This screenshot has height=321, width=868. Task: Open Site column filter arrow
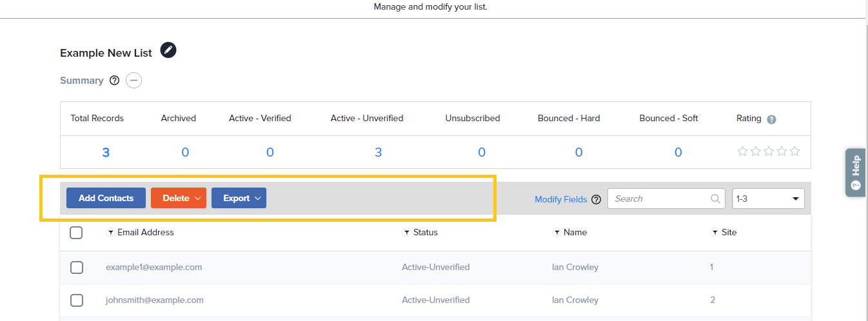(715, 233)
